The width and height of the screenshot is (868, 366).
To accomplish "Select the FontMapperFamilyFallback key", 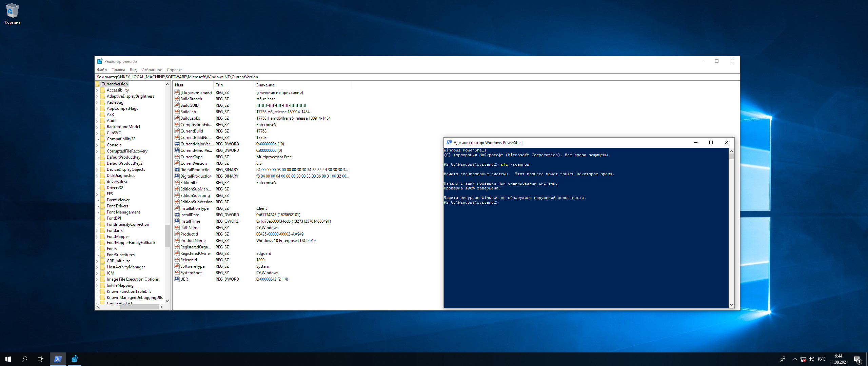I will pyautogui.click(x=131, y=243).
